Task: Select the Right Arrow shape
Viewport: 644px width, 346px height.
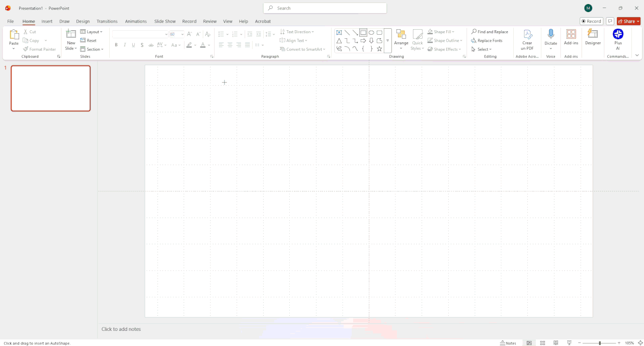Action: pos(363,41)
